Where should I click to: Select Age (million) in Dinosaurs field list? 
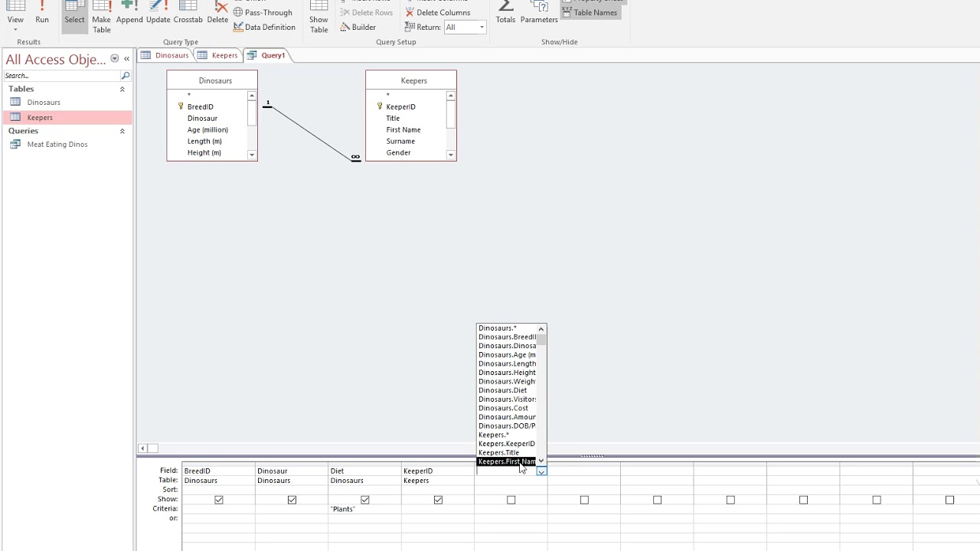click(207, 130)
